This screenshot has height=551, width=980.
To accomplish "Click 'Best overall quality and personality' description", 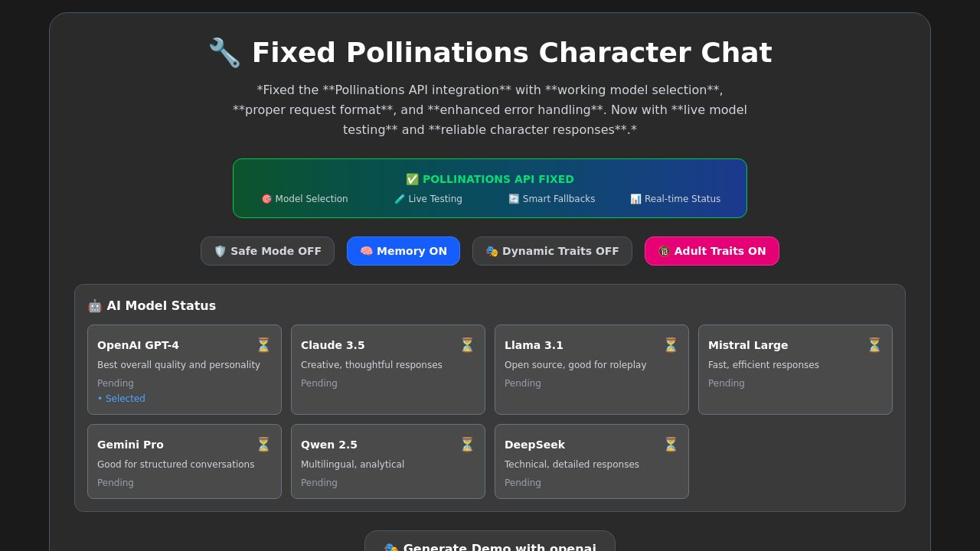I will coord(179,365).
